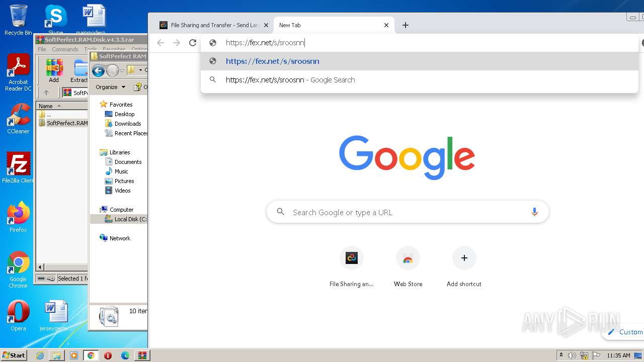Switch to WinRAR via taskbar button
The image size is (644, 362).
click(x=142, y=355)
